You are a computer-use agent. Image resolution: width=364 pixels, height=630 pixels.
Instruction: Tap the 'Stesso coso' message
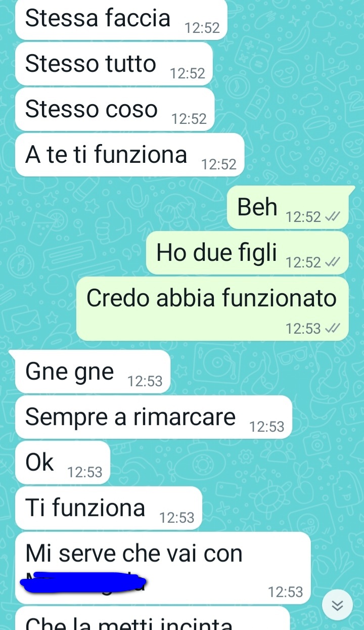tap(115, 109)
